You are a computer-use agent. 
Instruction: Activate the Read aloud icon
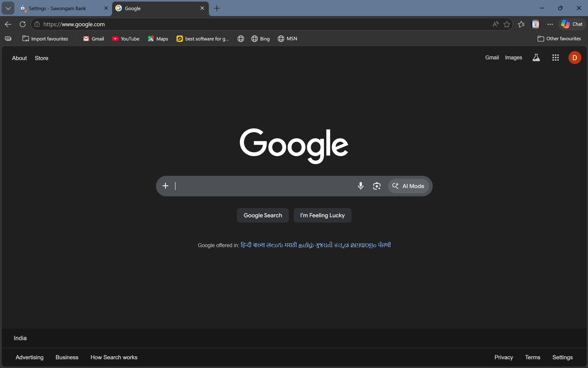point(495,24)
